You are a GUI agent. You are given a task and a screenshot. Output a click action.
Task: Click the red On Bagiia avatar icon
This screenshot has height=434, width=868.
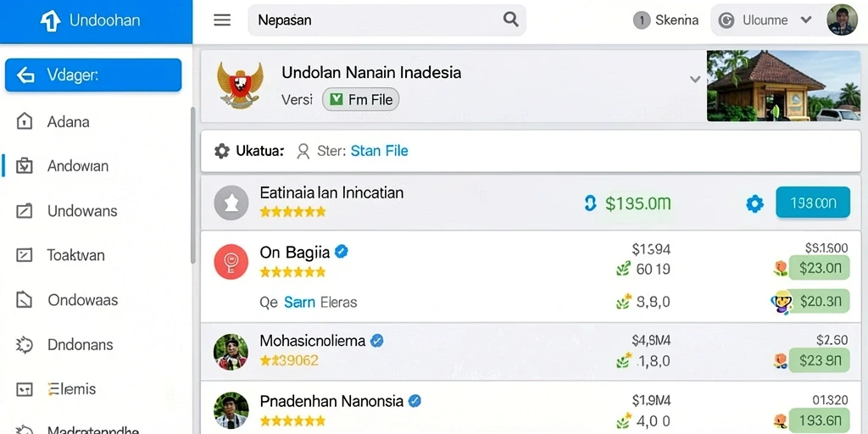231,261
